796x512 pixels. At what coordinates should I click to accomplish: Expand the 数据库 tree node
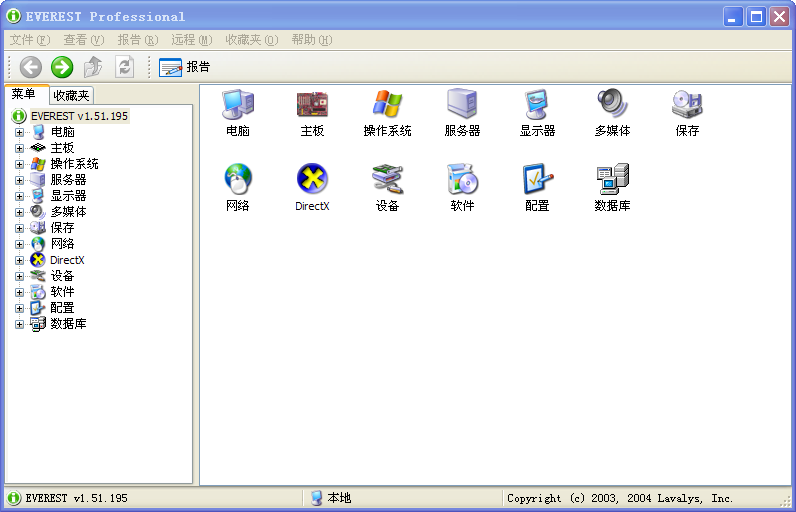pos(19,324)
